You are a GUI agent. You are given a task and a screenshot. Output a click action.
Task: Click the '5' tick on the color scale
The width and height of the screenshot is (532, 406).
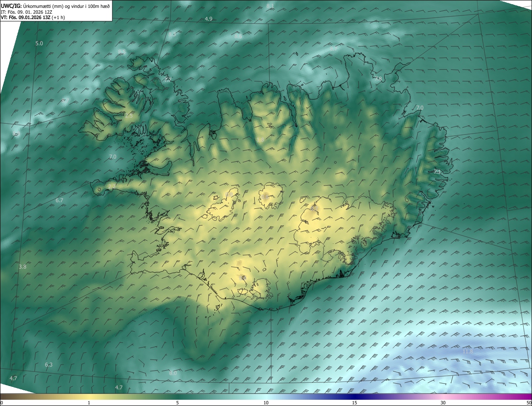(177, 403)
